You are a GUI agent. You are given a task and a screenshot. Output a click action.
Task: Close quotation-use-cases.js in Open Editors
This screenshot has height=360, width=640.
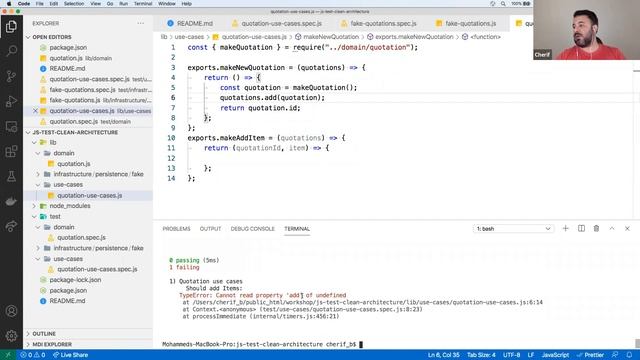36,111
